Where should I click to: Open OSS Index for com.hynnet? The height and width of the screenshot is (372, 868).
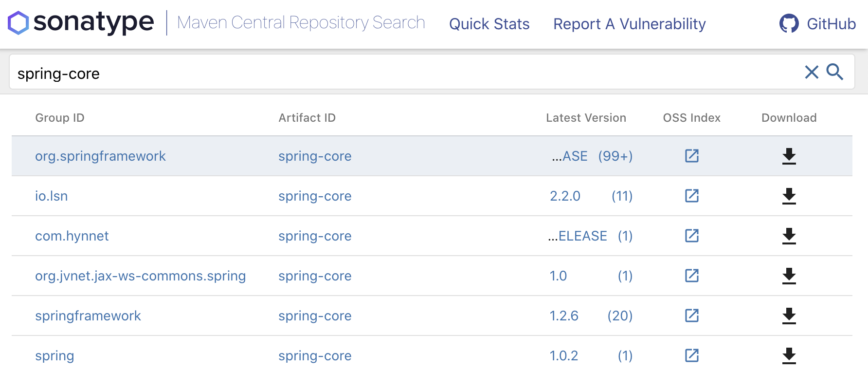pyautogui.click(x=692, y=236)
